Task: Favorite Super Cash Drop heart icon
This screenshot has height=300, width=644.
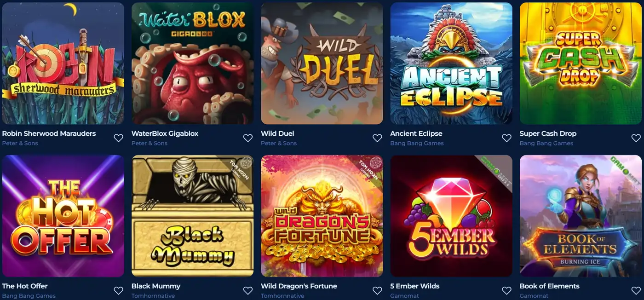Action: [x=636, y=138]
